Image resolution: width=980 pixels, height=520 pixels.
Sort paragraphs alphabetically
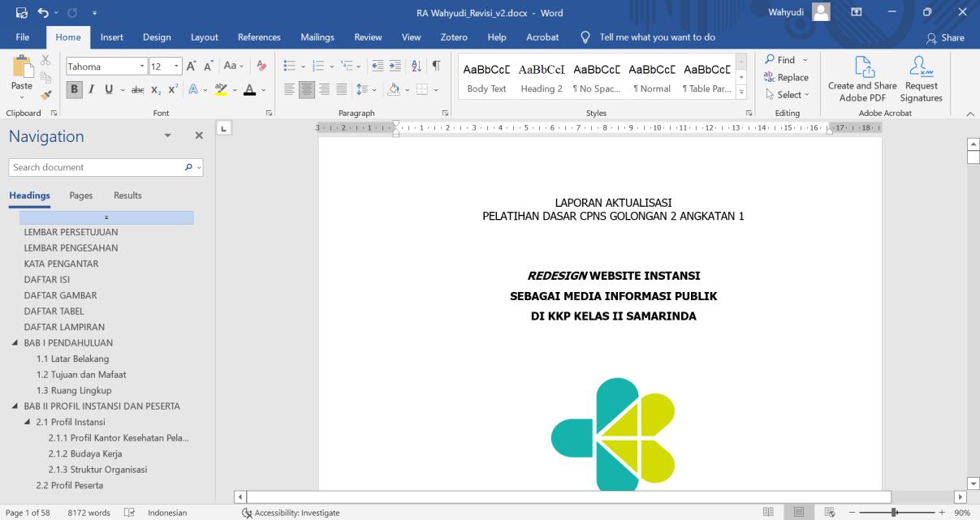point(418,67)
